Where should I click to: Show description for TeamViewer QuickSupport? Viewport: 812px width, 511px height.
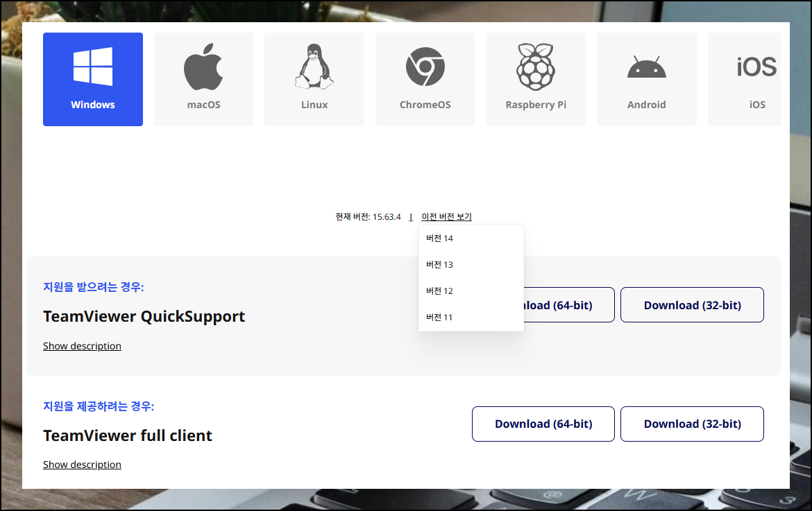click(x=82, y=346)
